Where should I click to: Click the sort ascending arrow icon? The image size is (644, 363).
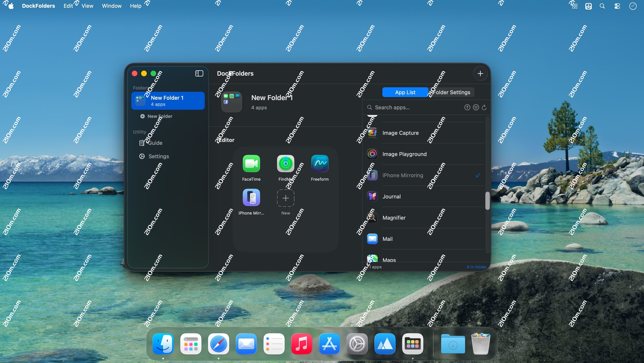[467, 107]
